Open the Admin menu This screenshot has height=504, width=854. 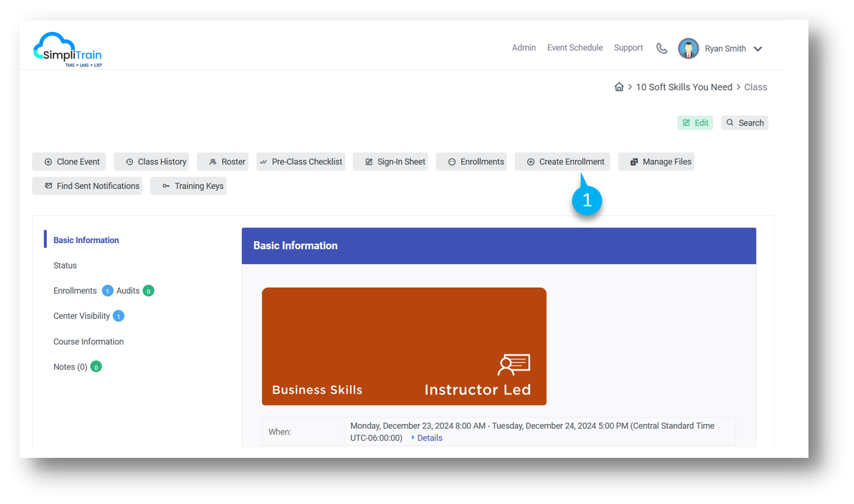[x=523, y=48]
